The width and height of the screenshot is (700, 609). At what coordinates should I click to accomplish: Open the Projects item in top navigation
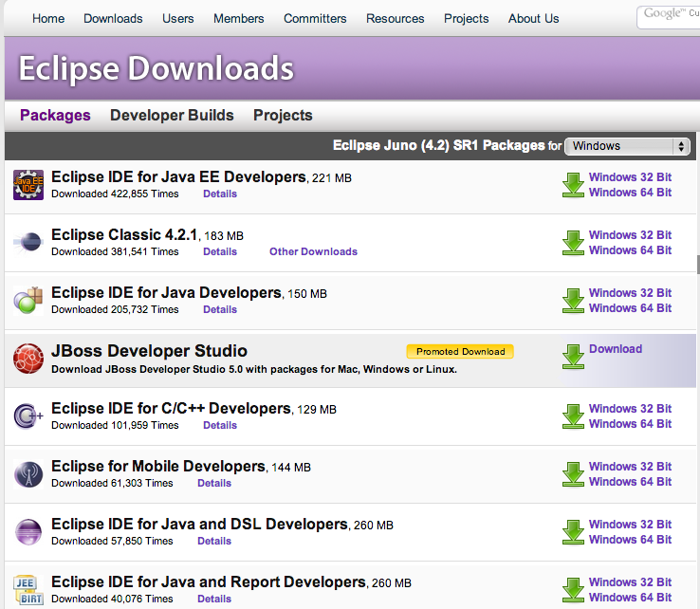(x=466, y=18)
